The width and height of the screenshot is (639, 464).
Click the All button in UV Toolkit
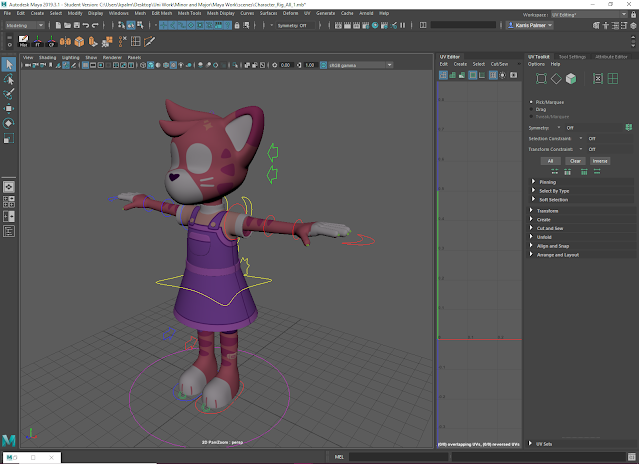[551, 161]
